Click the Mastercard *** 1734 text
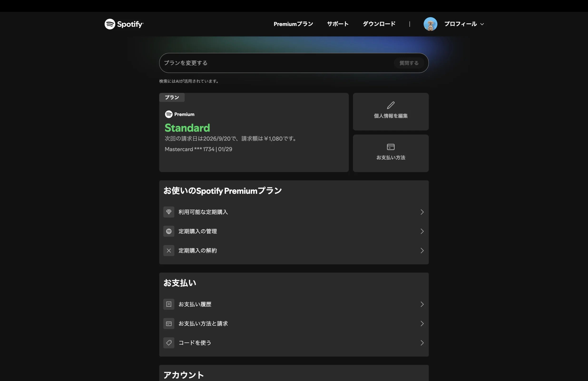588x381 pixels. coord(198,149)
